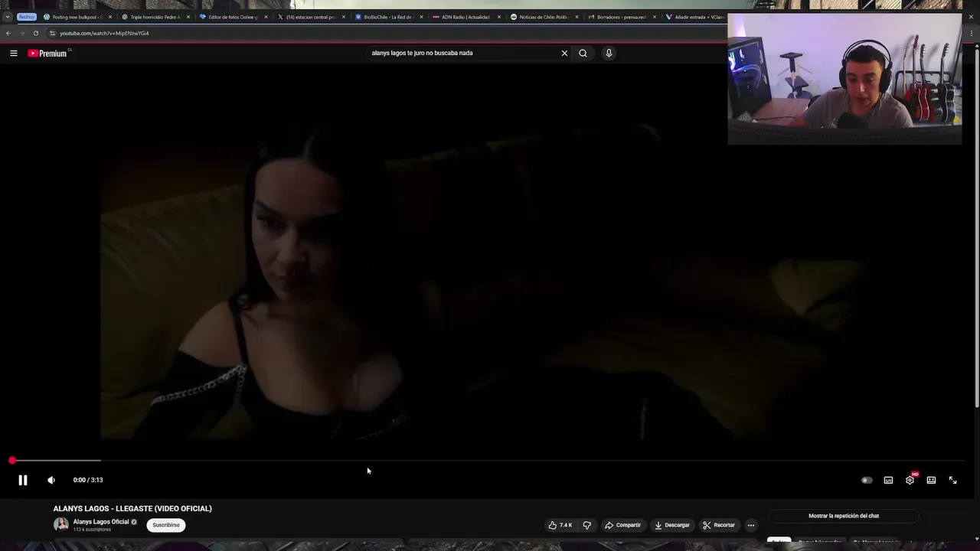980x551 pixels.
Task: Open the three-dot more actions menu
Action: (751, 525)
